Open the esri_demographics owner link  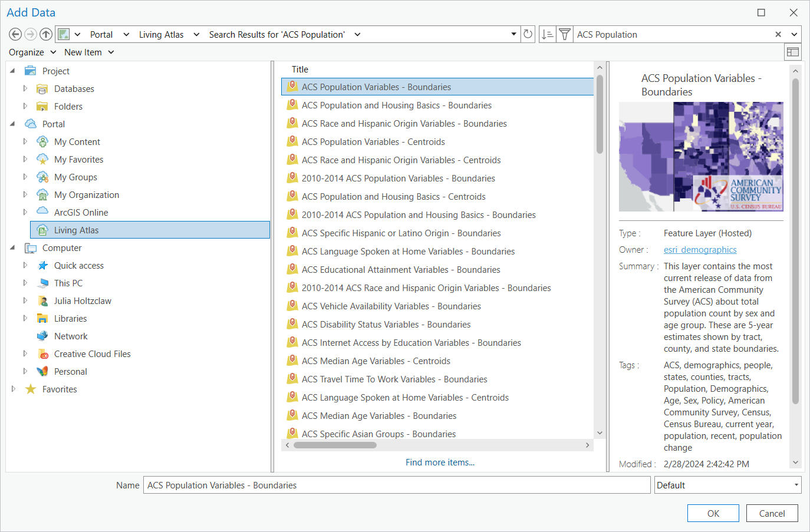point(700,250)
